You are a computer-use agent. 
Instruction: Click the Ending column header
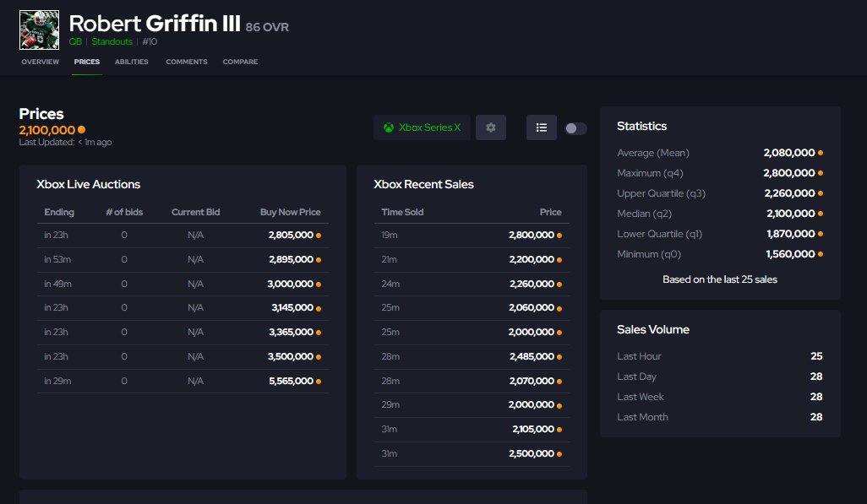59,212
